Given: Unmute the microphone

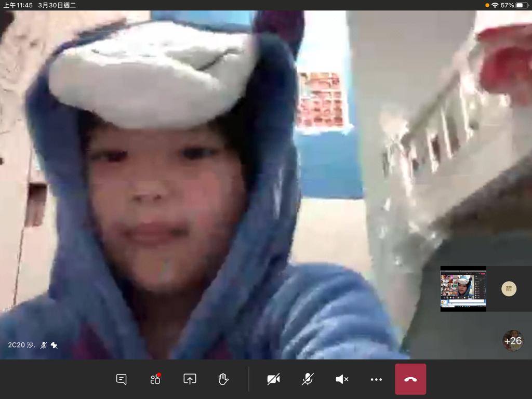Looking at the screenshot, I should click(x=308, y=379).
